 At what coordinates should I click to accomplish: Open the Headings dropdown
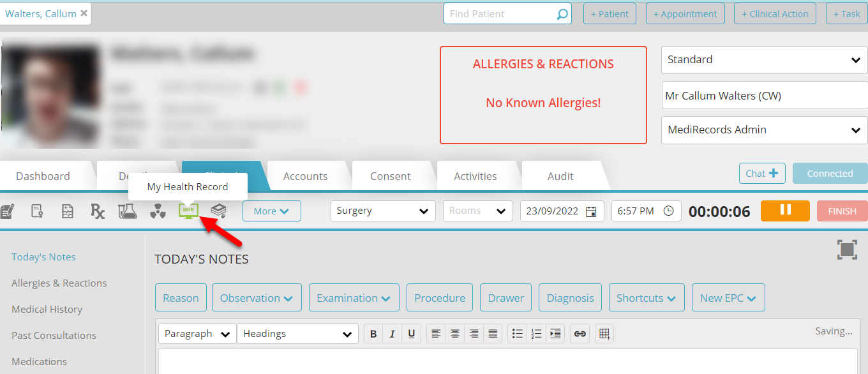297,333
